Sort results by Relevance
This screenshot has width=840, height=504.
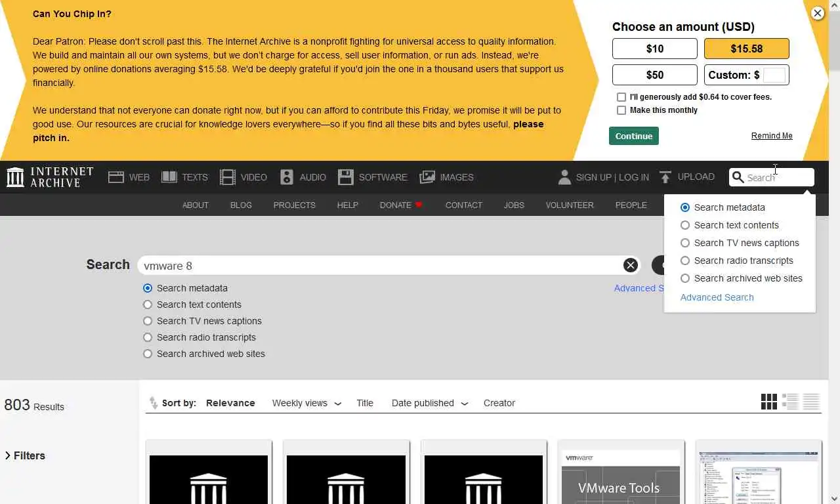pos(230,403)
